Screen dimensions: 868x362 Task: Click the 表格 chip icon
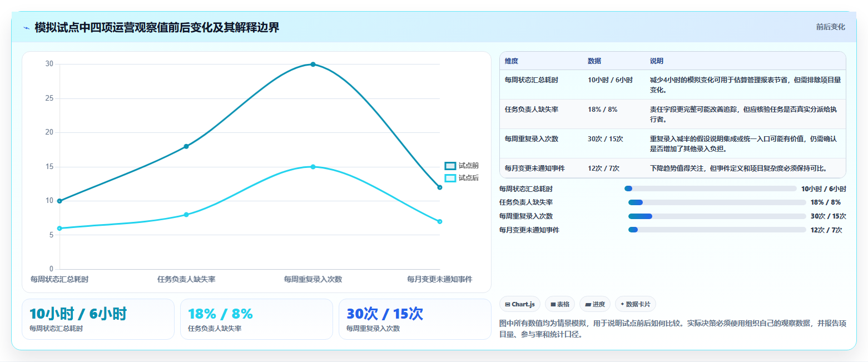[553, 304]
